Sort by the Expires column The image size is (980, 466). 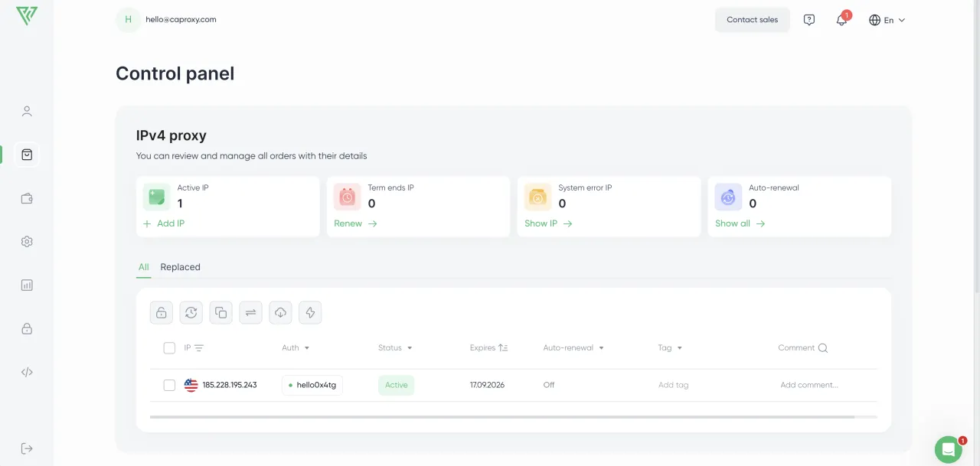point(488,348)
